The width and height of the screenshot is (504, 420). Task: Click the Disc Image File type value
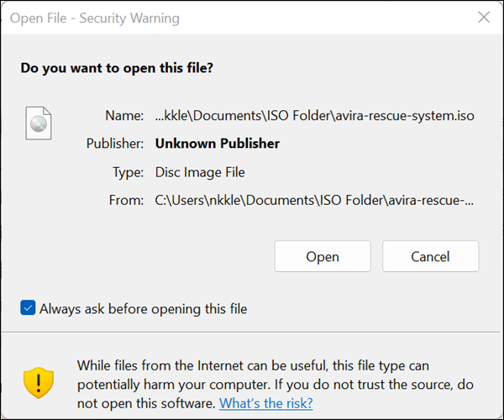[x=200, y=172]
